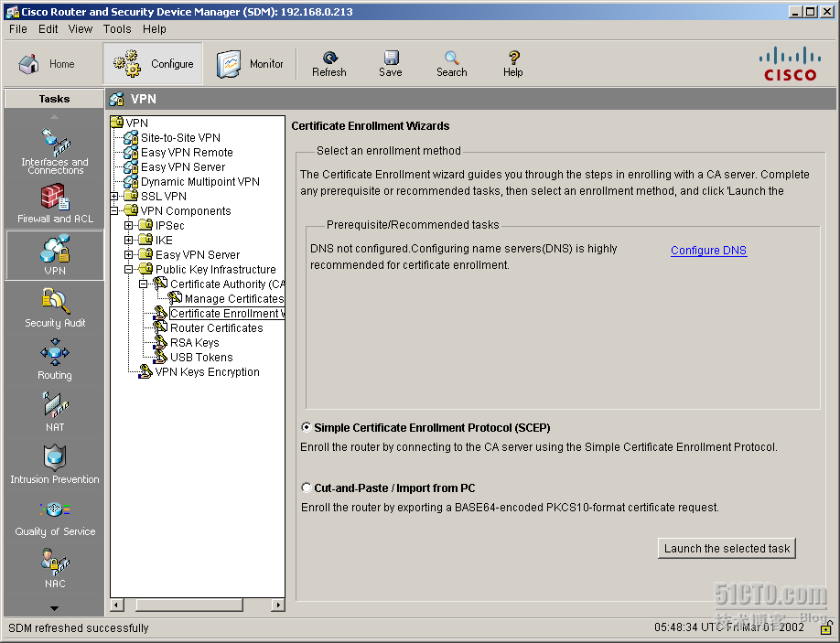Switch to Monitor mode
840x643 pixels.
(x=250, y=64)
